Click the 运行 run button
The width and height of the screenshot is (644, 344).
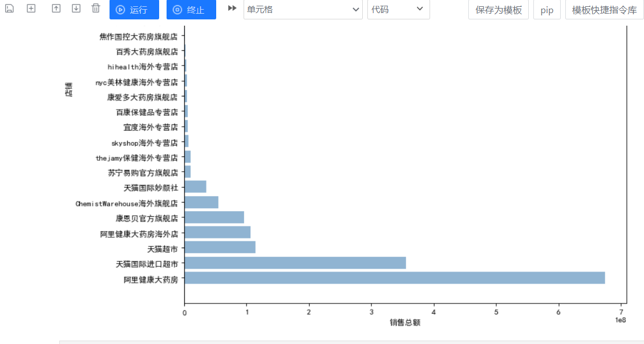(x=134, y=10)
